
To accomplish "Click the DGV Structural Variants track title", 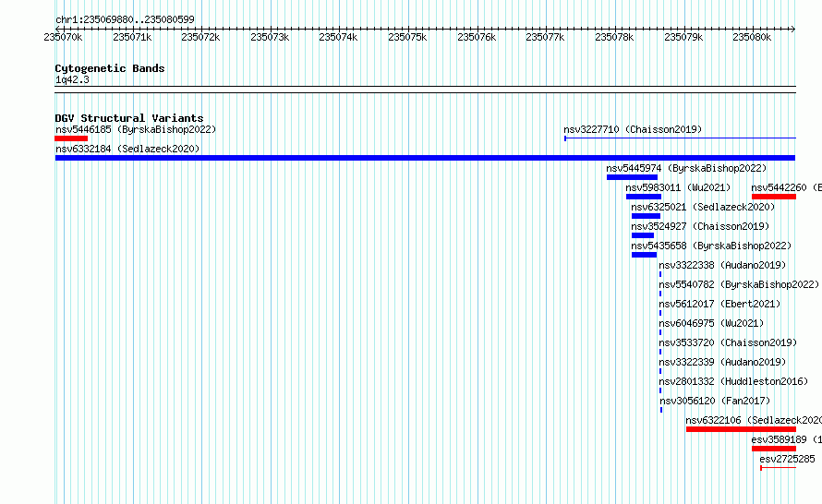I will (129, 118).
